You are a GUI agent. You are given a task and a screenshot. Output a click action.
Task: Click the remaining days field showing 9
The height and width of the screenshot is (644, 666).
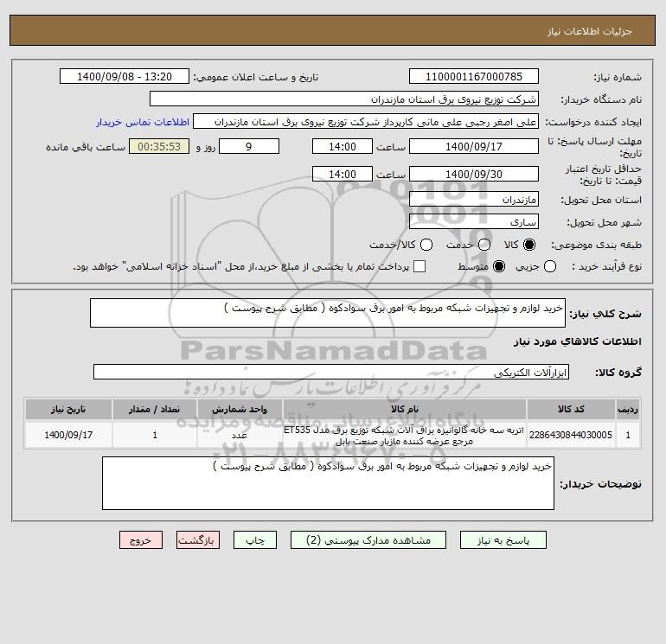pyautogui.click(x=249, y=146)
